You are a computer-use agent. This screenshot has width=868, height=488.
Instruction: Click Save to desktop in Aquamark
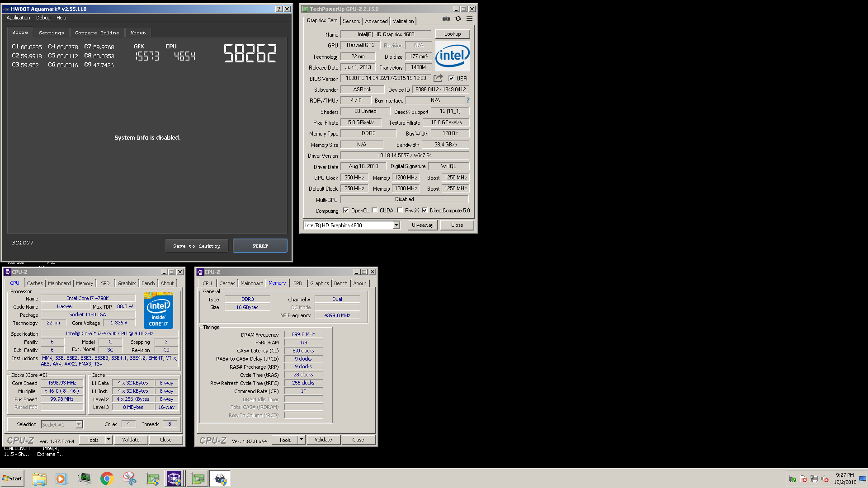click(x=197, y=246)
